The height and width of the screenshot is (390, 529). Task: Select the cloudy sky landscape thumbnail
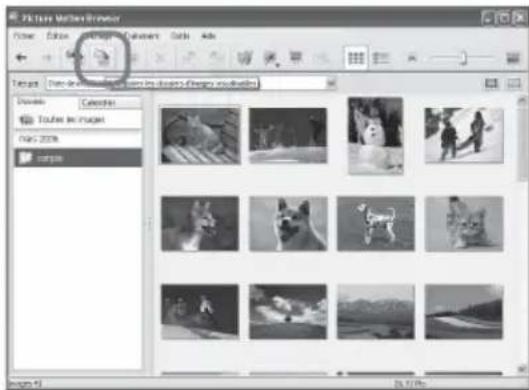point(288,312)
